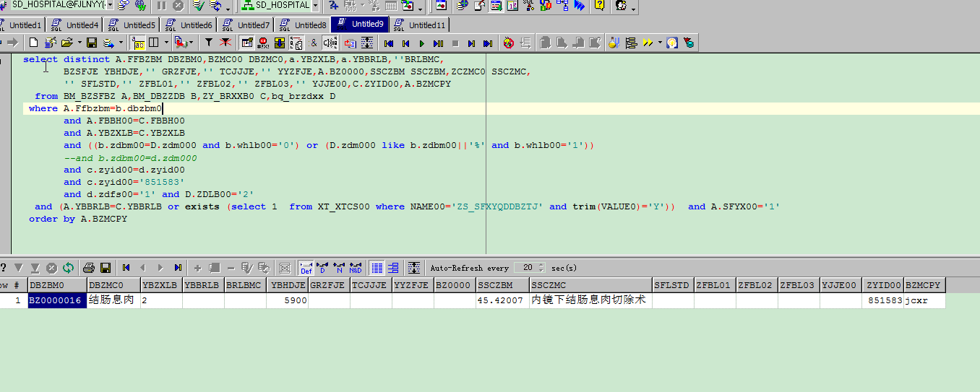This screenshot has width=980, height=392.
Task: Click the red crossed-out remove filter icon
Action: pyautogui.click(x=225, y=43)
